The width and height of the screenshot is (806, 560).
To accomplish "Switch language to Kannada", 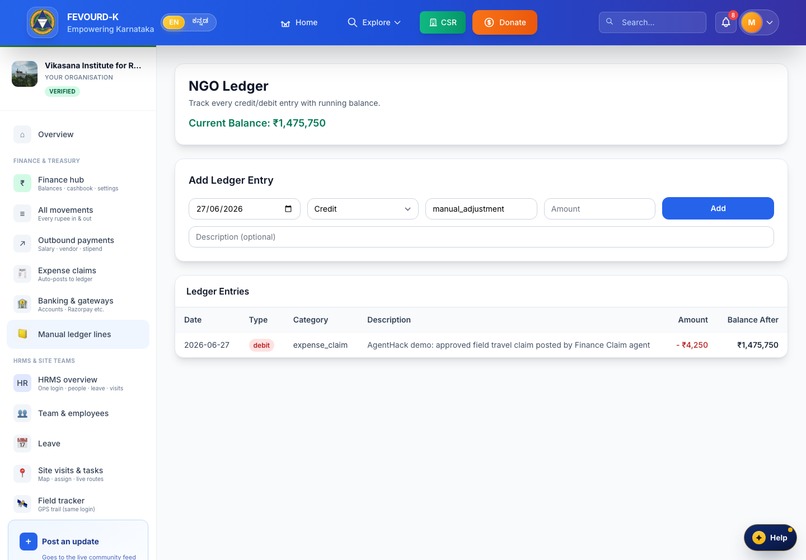I will (200, 22).
